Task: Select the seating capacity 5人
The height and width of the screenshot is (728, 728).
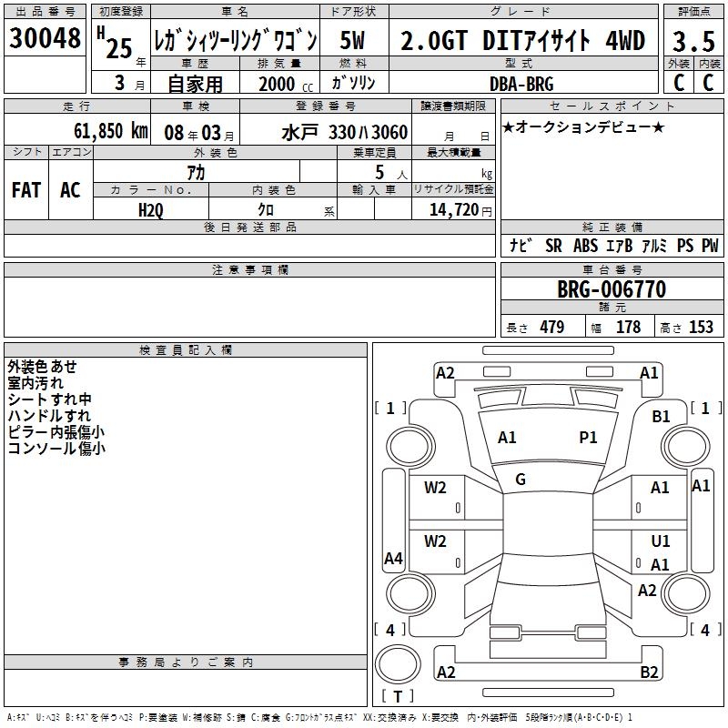Action: [391, 173]
